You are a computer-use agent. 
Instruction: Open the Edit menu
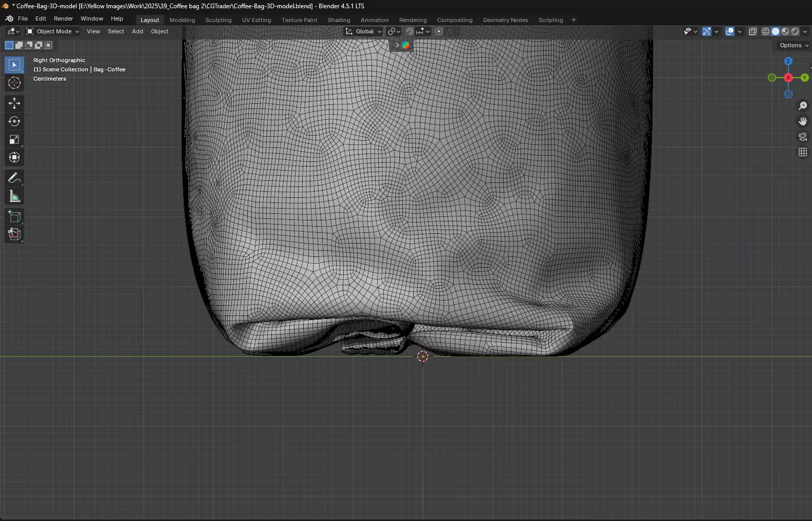coord(41,18)
